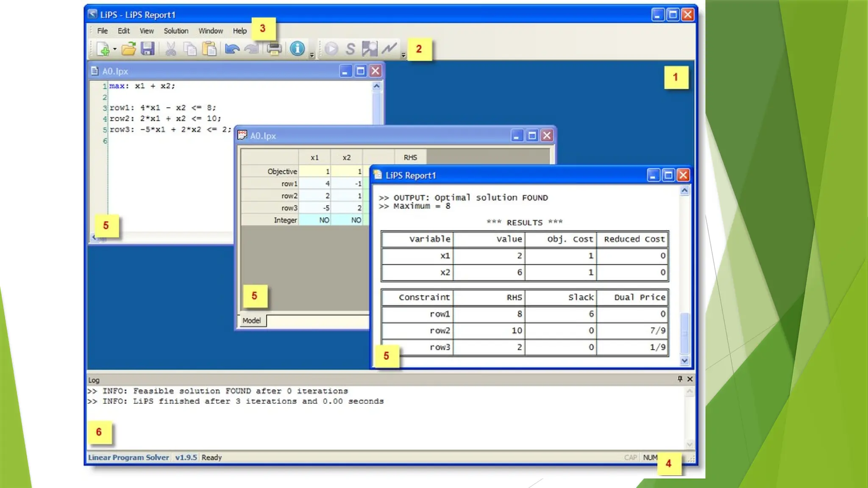Image resolution: width=868 pixels, height=488 pixels.
Task: Click the sensitivity analysis line-graph icon
Action: [x=389, y=49]
